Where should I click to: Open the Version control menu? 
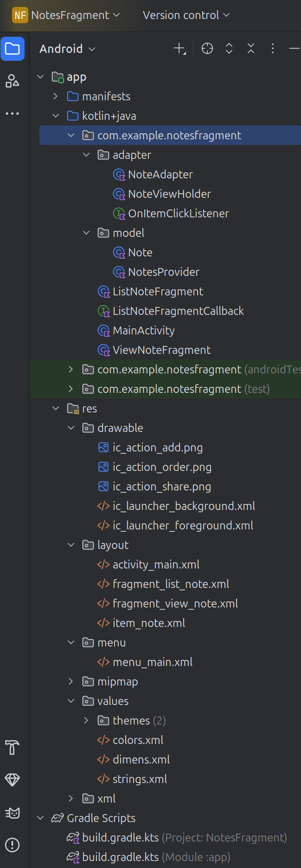186,15
